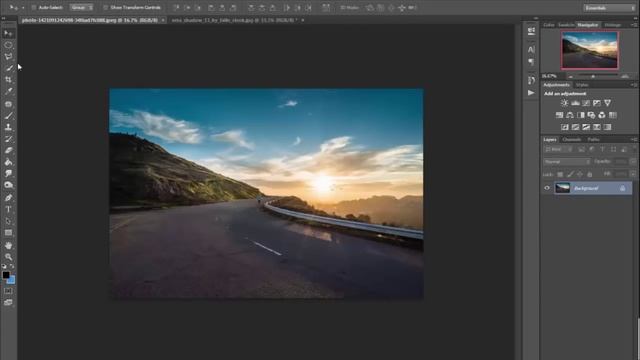Add an Invert adjustment
The image size is (640, 360).
click(x=564, y=127)
